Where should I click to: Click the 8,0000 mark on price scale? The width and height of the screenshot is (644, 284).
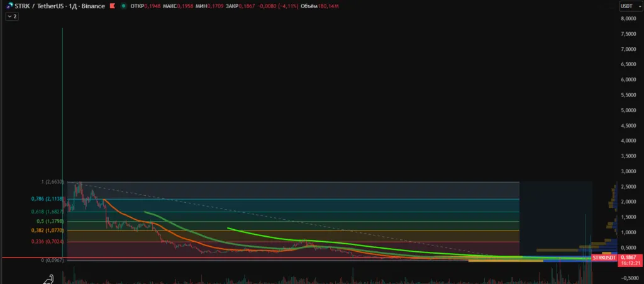pos(628,19)
